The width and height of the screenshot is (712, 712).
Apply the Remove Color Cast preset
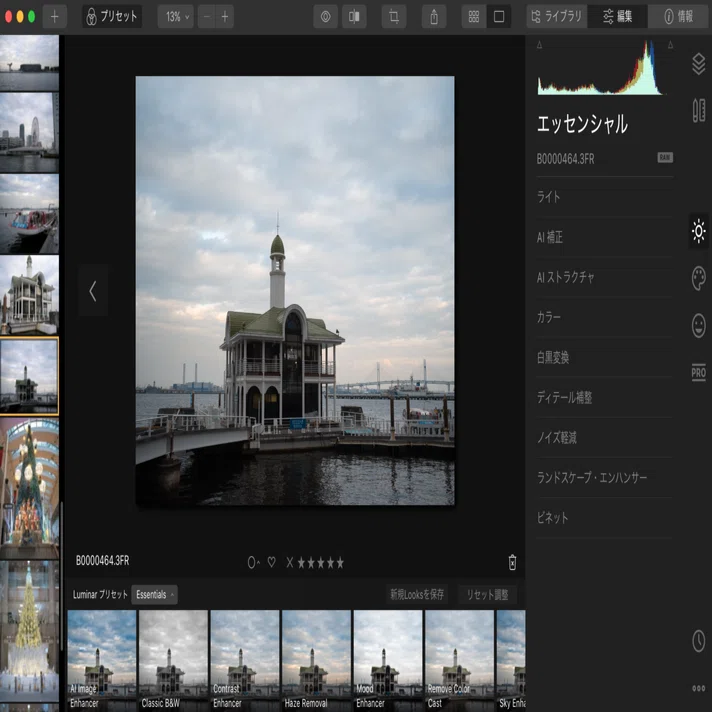point(460,661)
